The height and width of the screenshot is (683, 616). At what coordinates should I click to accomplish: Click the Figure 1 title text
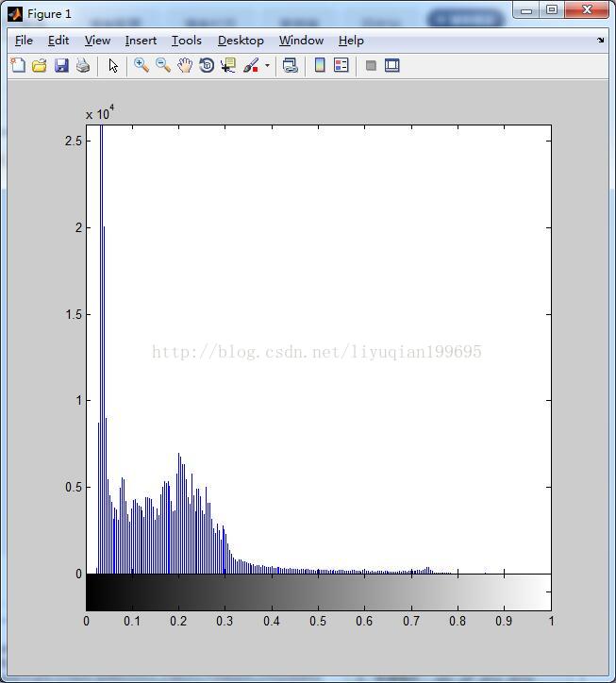pyautogui.click(x=49, y=14)
